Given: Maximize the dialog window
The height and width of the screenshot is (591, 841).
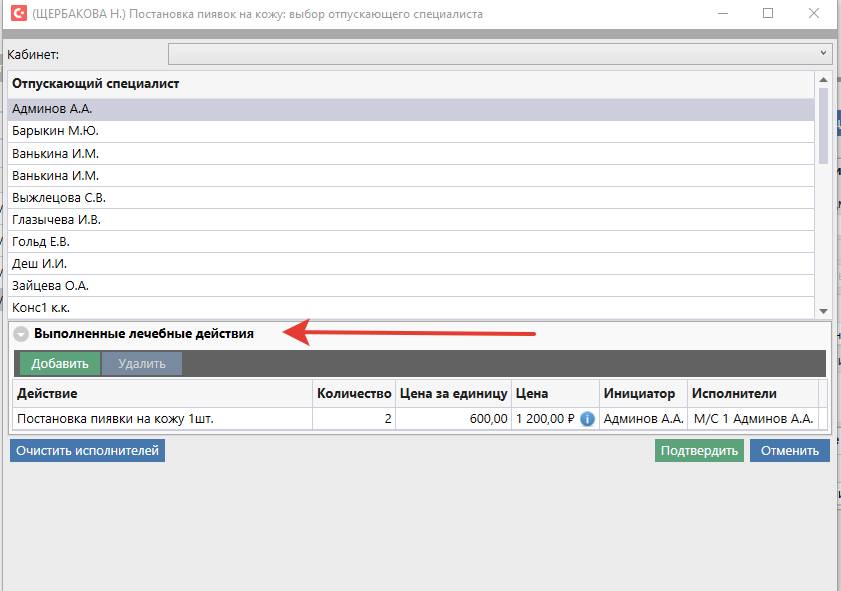Looking at the screenshot, I should [767, 14].
